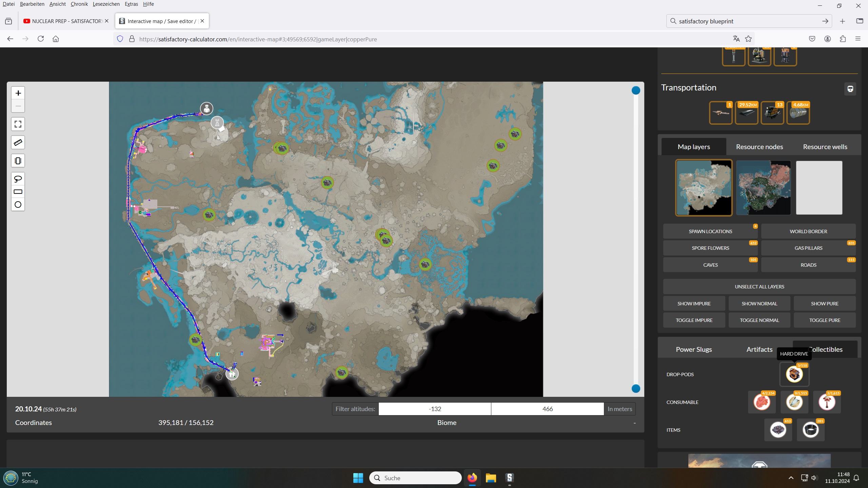Viewport: 868px width, 488px height.
Task: Click the upper altitude slider handle
Action: pos(636,90)
